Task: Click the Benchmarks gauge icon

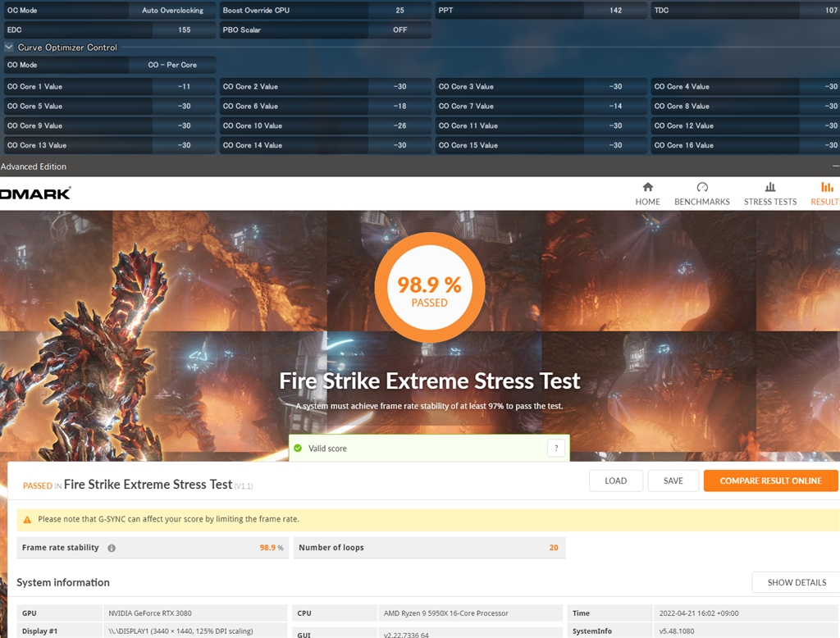Action: tap(702, 187)
